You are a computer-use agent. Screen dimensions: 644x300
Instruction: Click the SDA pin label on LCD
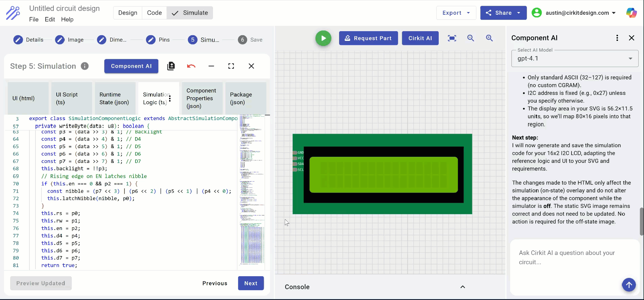[301, 164]
